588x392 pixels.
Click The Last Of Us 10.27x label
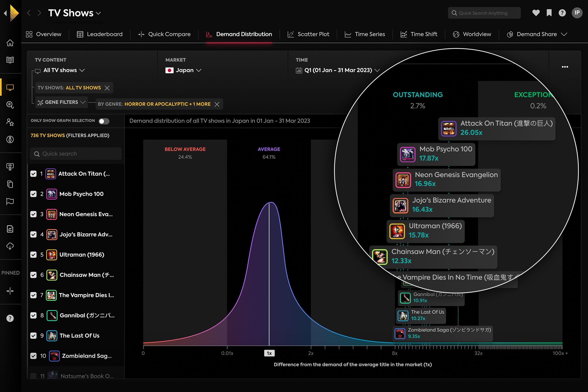click(421, 316)
